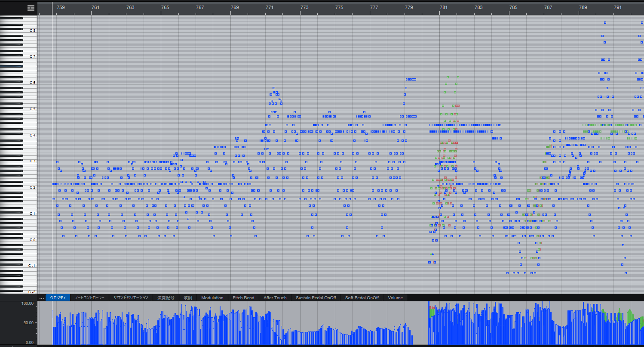The width and height of the screenshot is (644, 347).
Task: Show the 歌詞 lyrics lane
Action: pos(187,297)
